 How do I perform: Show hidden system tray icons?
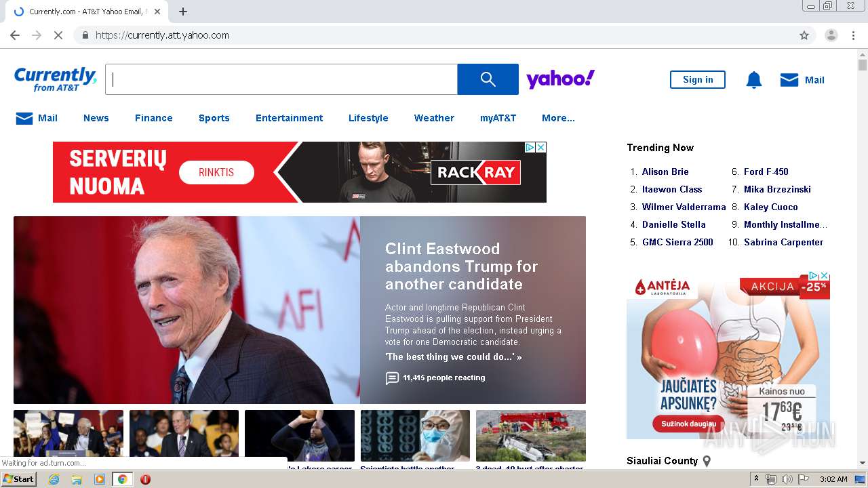[x=757, y=479]
